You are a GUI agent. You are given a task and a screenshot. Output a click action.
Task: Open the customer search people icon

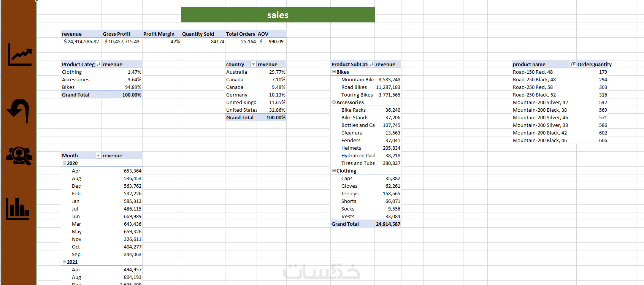[19, 156]
